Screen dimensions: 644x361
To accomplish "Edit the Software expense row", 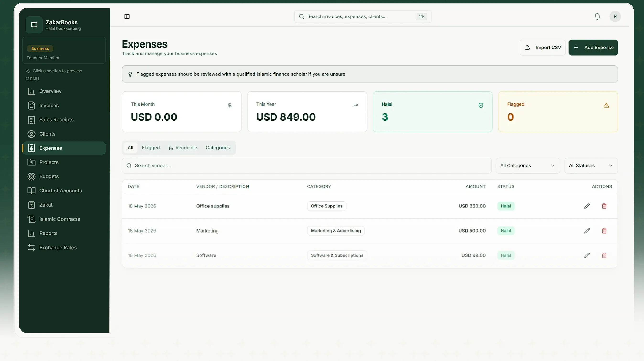I will (587, 255).
